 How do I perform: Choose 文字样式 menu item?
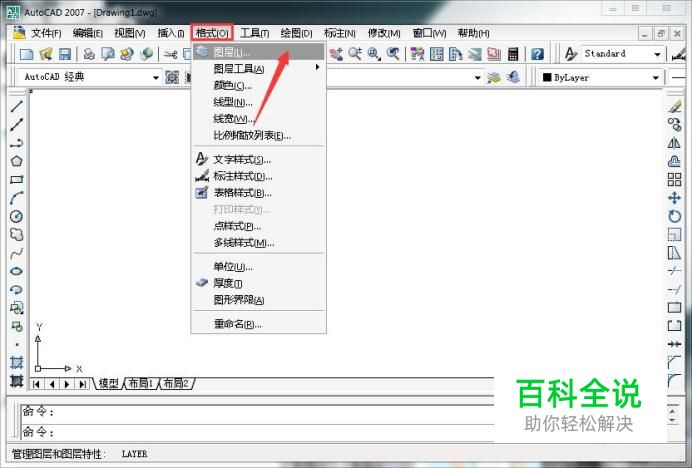coord(259,159)
